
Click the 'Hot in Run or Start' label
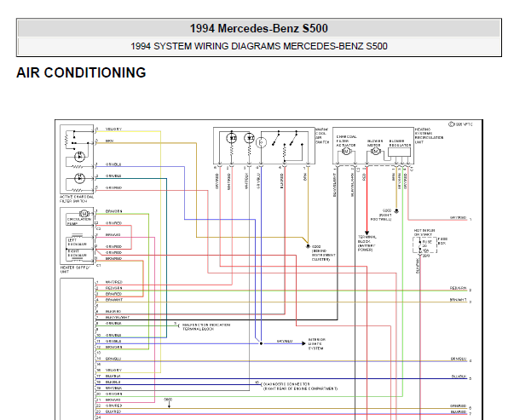pyautogui.click(x=424, y=233)
